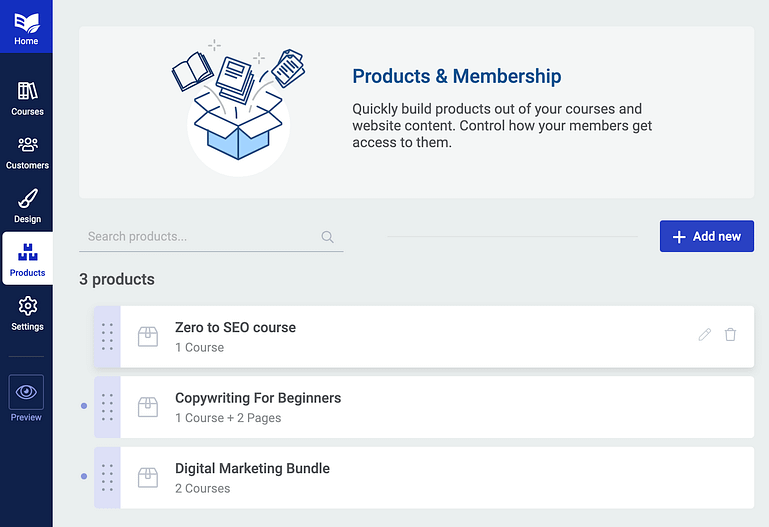Click drag handle of Zero to SEO course

107,337
